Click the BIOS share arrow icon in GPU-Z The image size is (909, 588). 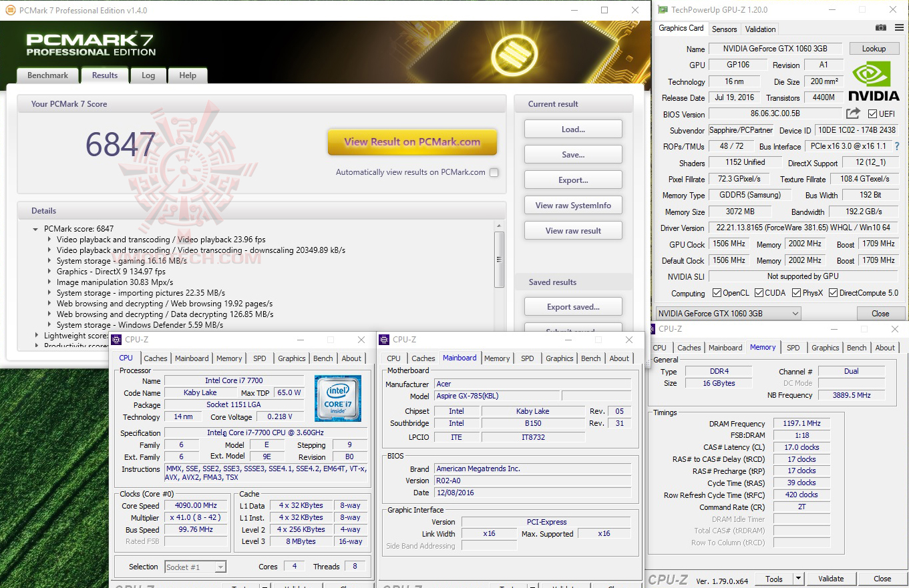tap(853, 114)
